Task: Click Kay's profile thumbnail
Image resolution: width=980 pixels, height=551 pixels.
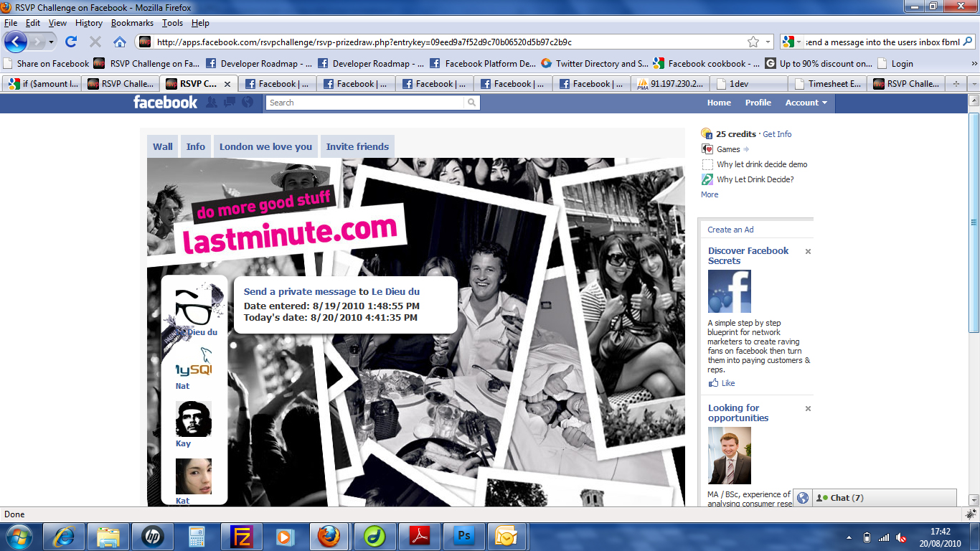Action: click(194, 419)
